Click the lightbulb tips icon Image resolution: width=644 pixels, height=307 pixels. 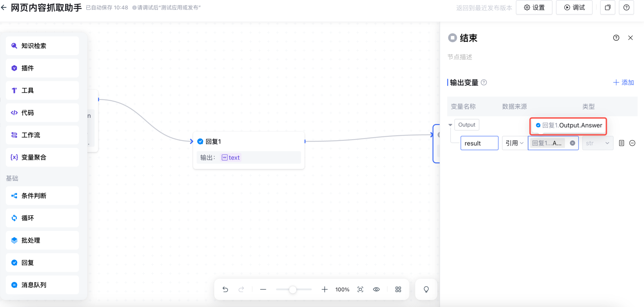(x=426, y=289)
